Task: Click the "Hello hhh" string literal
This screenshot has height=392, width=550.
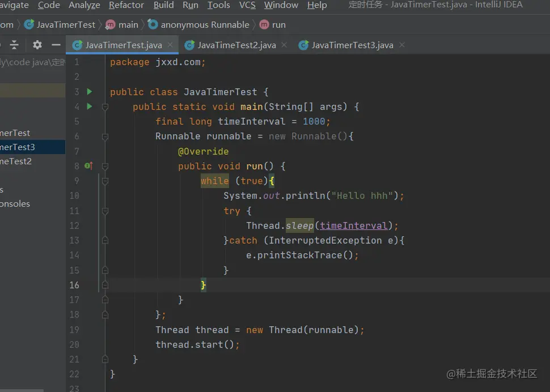Action: [x=362, y=195]
